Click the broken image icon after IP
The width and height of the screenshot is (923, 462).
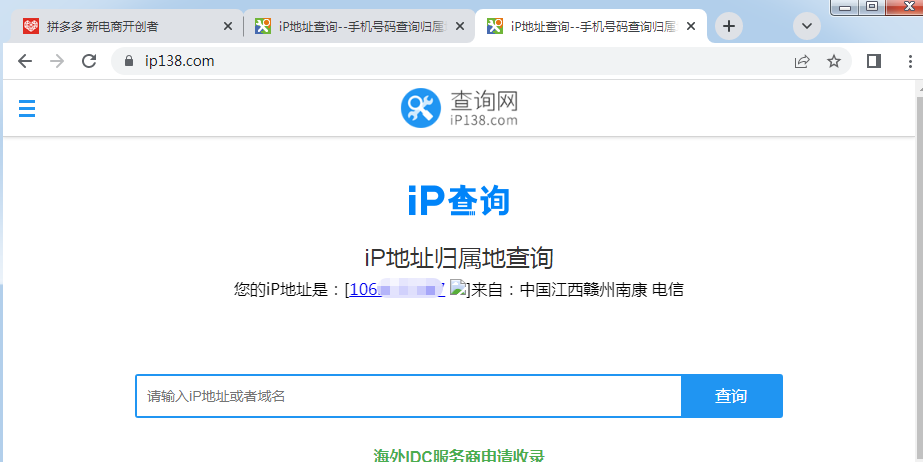pos(458,288)
